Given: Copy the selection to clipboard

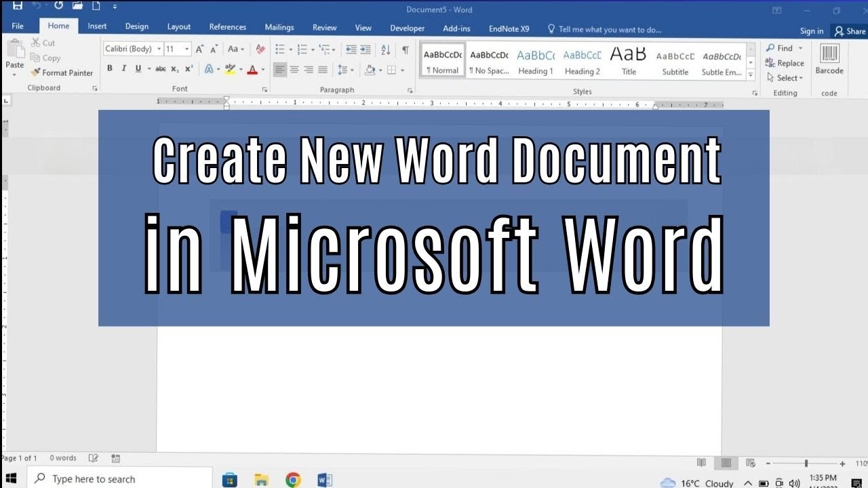Looking at the screenshot, I should 45,58.
